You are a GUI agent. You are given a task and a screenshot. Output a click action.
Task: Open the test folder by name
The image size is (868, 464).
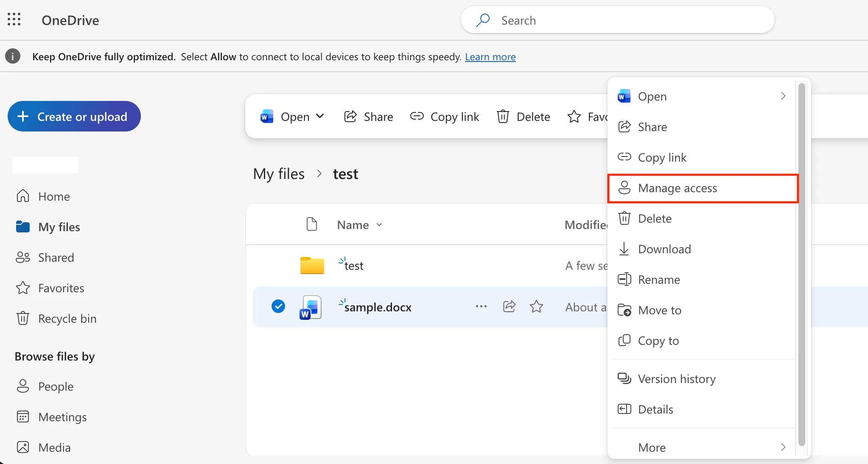pos(354,266)
